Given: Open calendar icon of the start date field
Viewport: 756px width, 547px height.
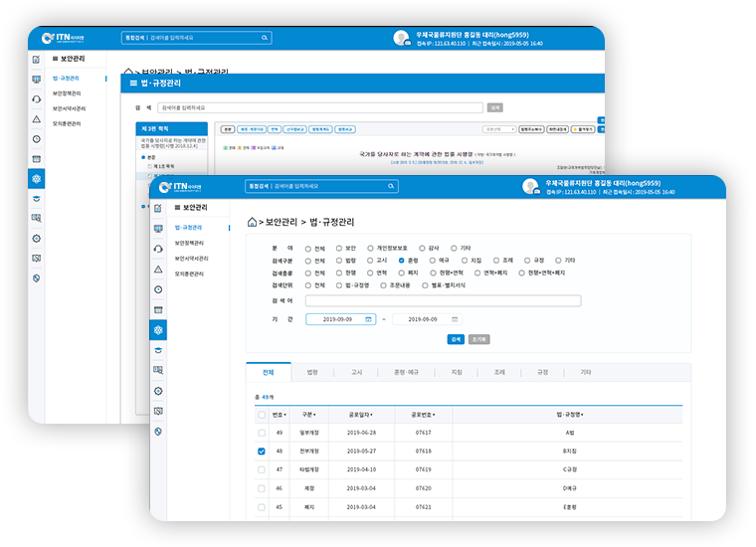Looking at the screenshot, I should click(x=368, y=319).
